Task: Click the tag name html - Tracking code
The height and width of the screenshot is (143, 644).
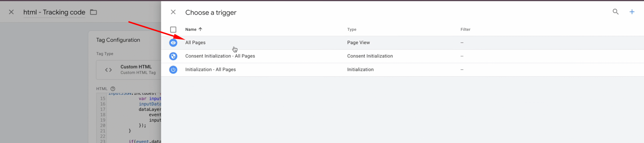Action: [x=54, y=12]
